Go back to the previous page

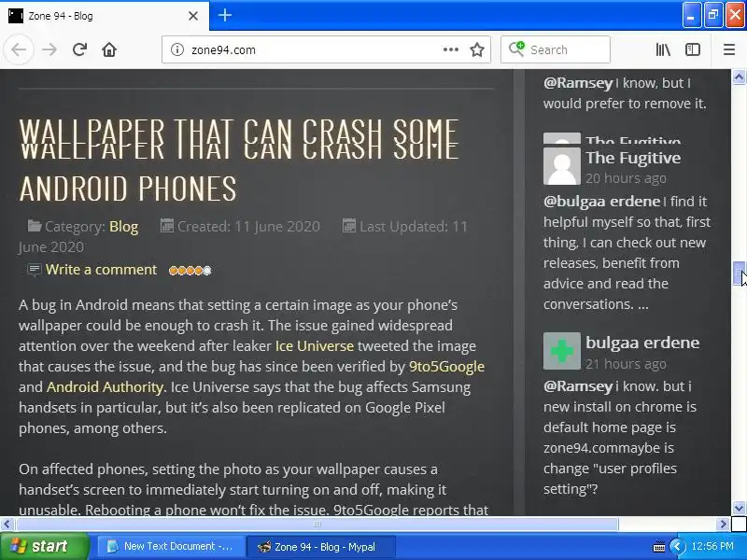pos(19,49)
